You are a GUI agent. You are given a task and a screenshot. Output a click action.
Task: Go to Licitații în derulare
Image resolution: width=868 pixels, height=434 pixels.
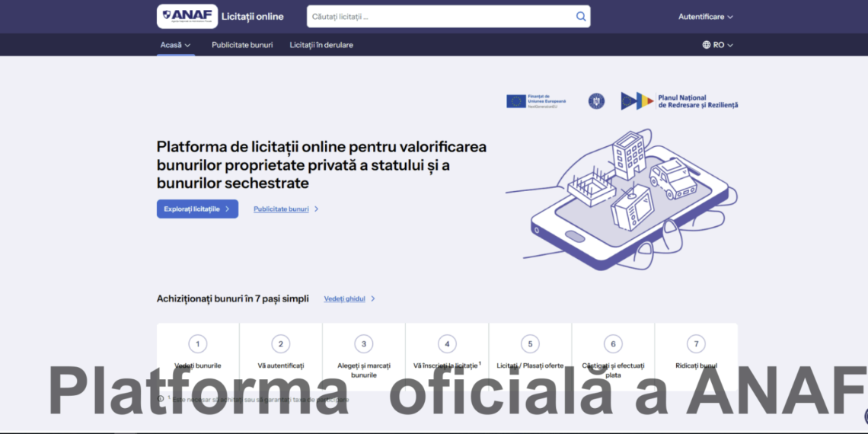pyautogui.click(x=321, y=45)
